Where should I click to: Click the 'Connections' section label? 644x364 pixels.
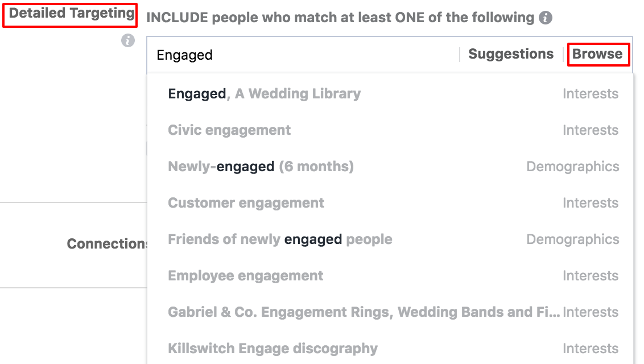coord(107,244)
